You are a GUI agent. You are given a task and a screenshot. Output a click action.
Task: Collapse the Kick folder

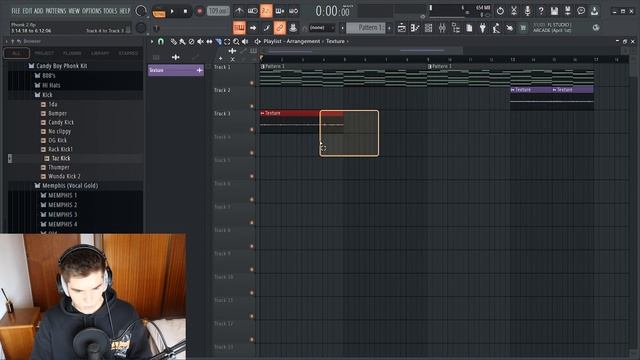click(x=43, y=95)
